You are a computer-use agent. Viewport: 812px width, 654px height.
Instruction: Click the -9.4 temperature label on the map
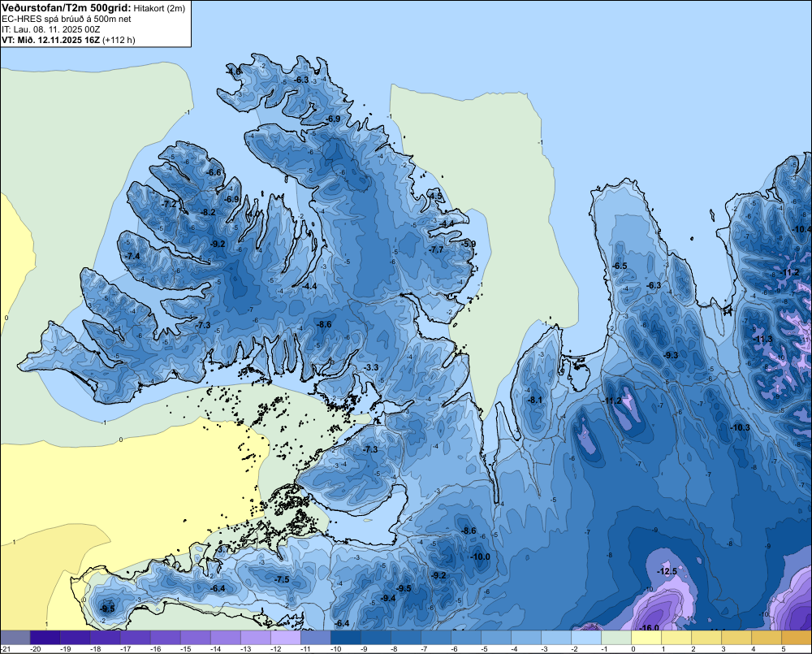(388, 598)
